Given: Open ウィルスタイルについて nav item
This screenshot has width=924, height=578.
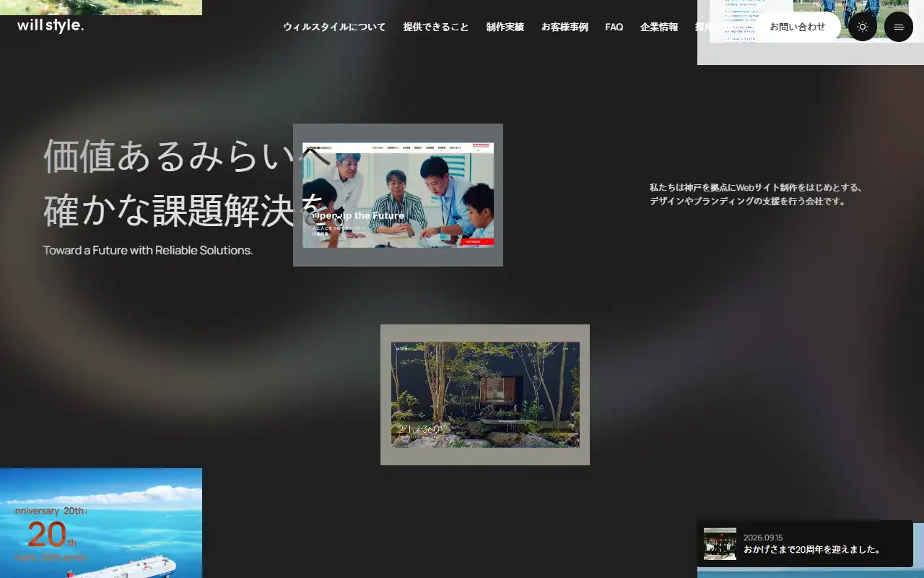Looking at the screenshot, I should tap(334, 27).
